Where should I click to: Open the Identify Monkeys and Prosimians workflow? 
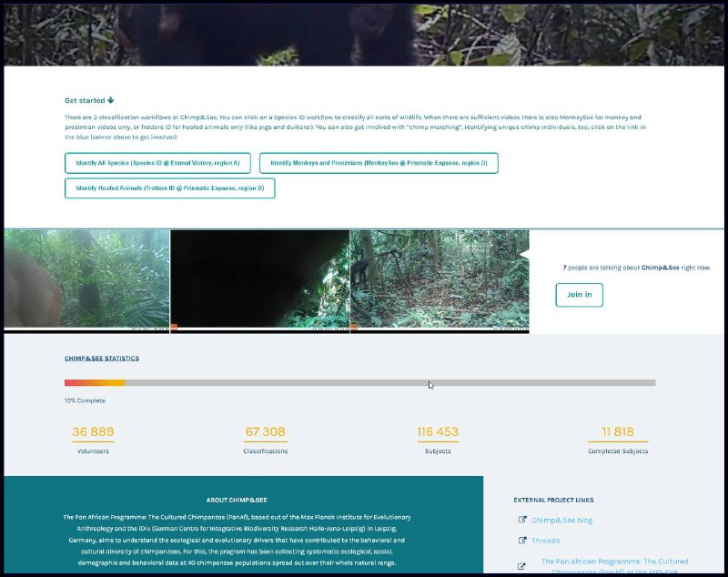pos(379,163)
